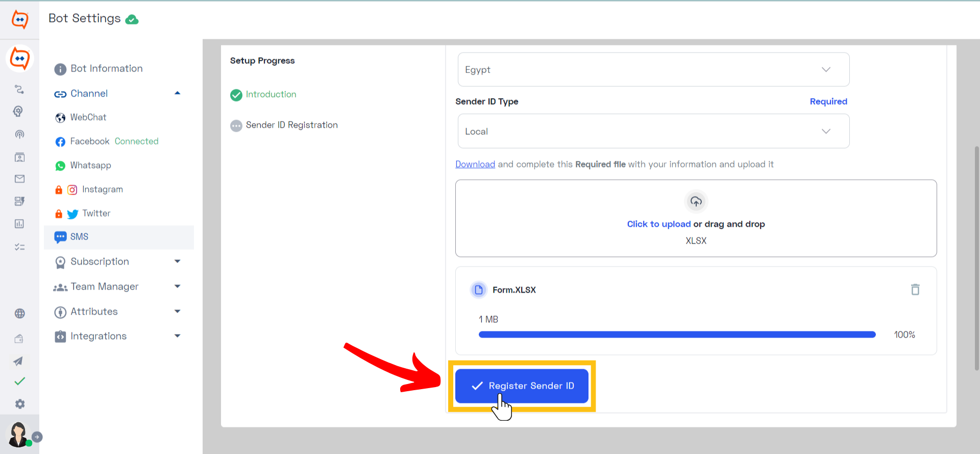Open the wallet icon in sidebar
The image size is (980, 454).
[x=19, y=338]
